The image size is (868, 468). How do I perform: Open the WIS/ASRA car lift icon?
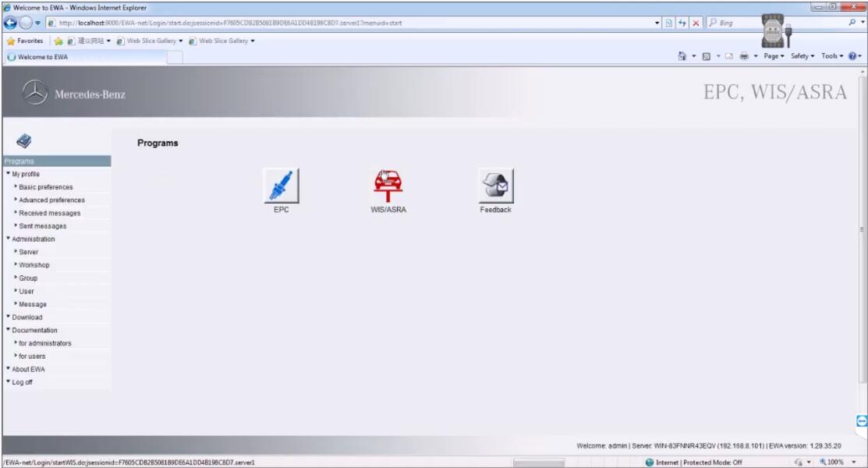tap(388, 186)
